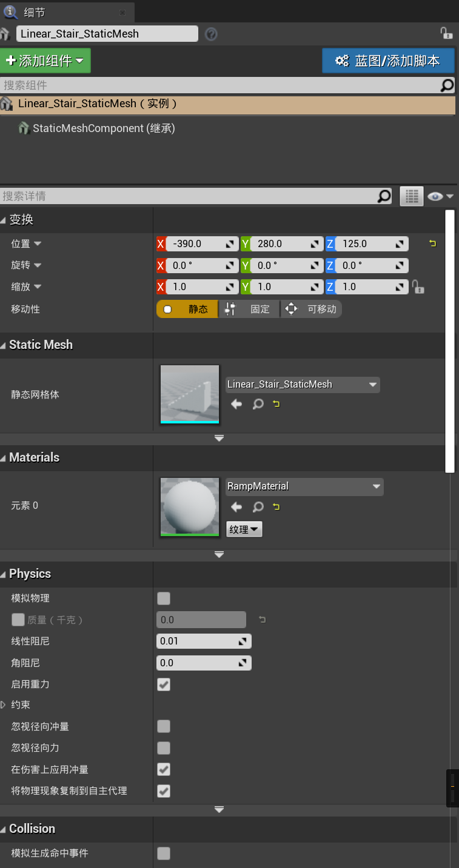This screenshot has height=868, width=459.
Task: Enable 模拟生成命中事件 checkbox
Action: [164, 853]
